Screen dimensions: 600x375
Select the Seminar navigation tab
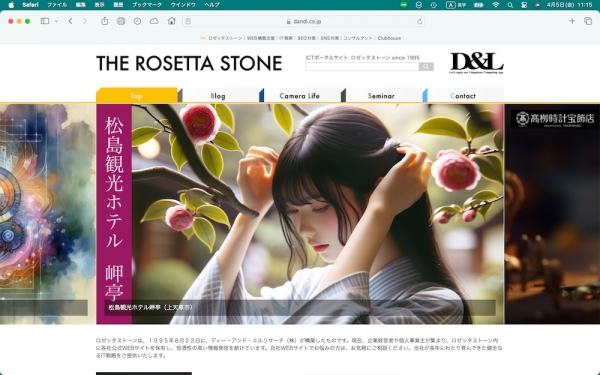pos(382,96)
